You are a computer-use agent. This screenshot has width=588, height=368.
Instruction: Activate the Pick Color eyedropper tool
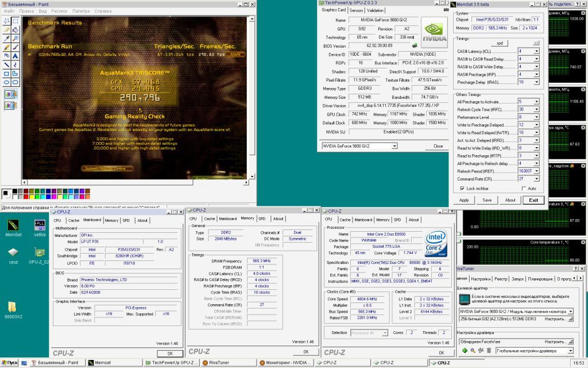point(6,39)
